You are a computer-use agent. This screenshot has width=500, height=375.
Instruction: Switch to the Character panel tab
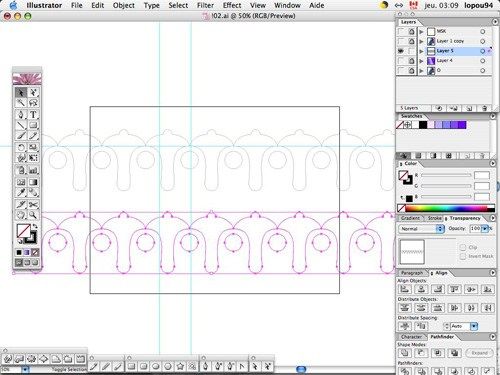point(411,337)
